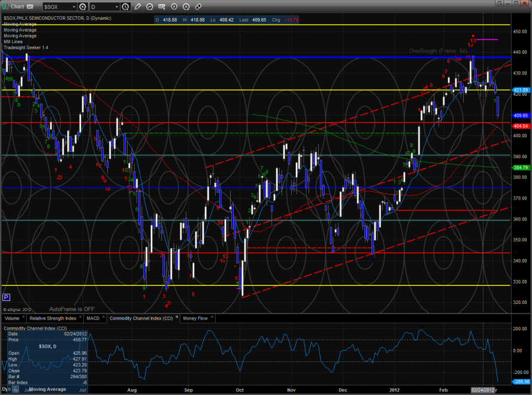Click the circled play replay icon

pos(174,7)
